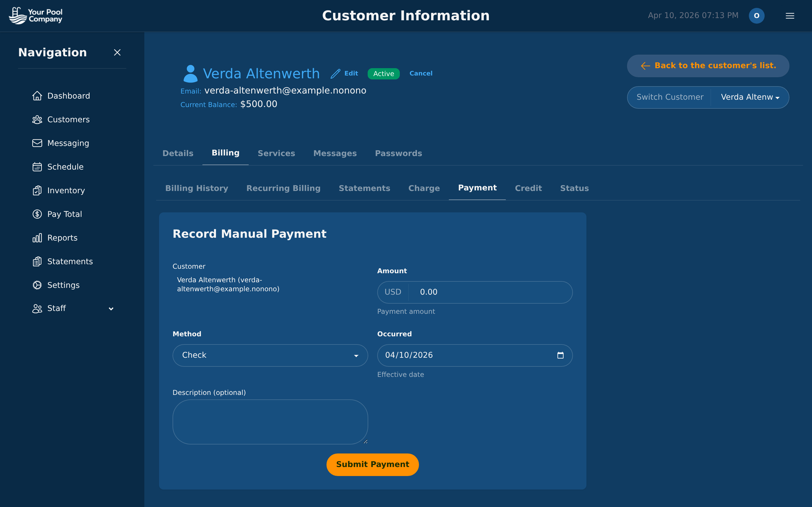
Task: Select the Reports bar chart icon
Action: (x=37, y=237)
